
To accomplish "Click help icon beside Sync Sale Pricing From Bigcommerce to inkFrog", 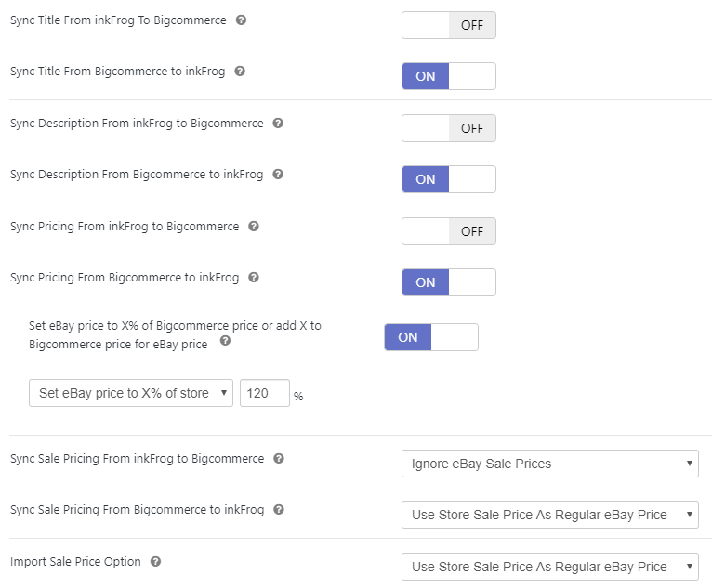I will (x=279, y=509).
